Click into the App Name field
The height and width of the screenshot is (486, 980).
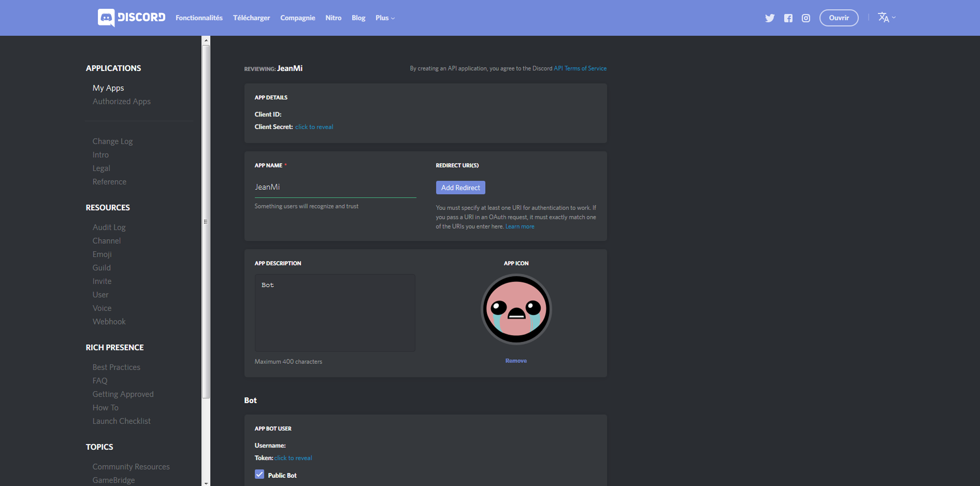coord(335,187)
